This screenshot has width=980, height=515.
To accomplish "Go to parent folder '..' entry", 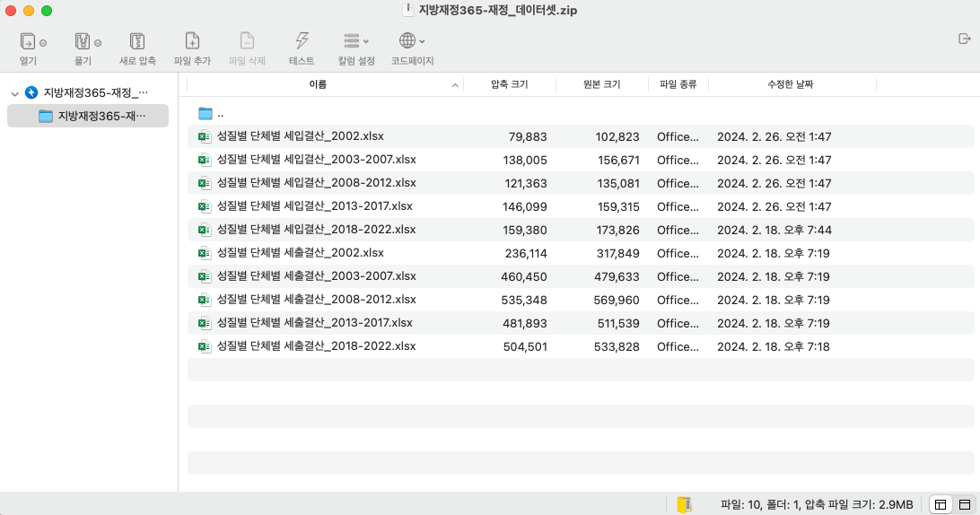I will (x=220, y=113).
